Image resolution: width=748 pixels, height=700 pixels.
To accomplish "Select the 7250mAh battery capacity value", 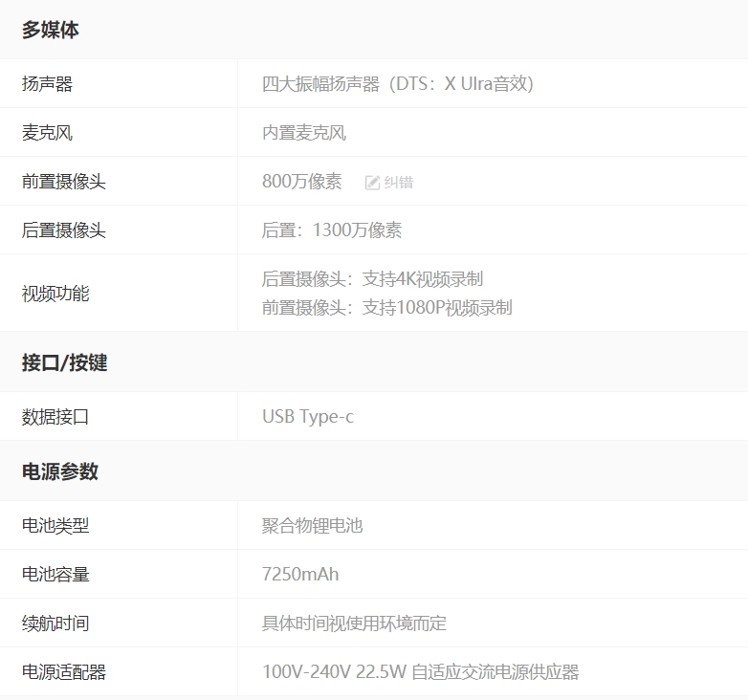I will pyautogui.click(x=299, y=575).
